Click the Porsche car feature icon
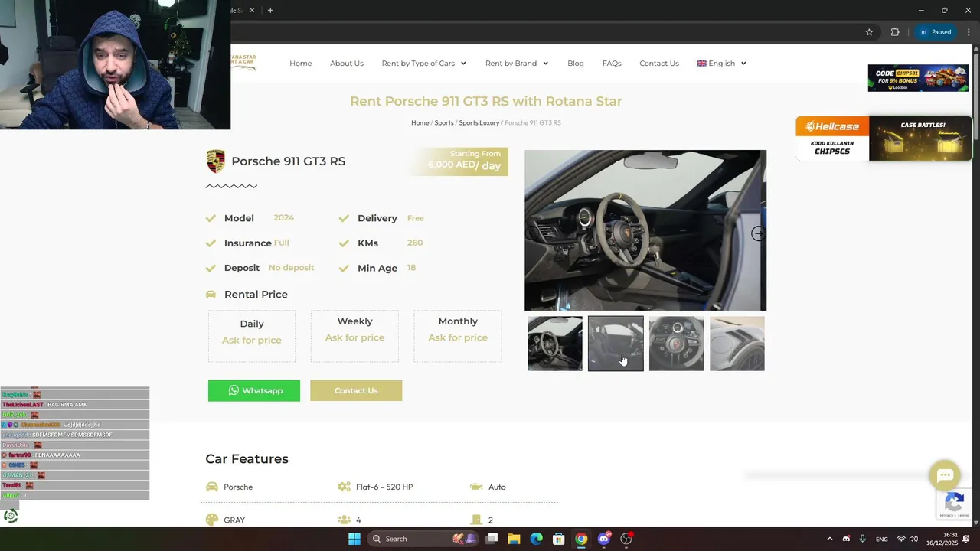 pyautogui.click(x=212, y=487)
